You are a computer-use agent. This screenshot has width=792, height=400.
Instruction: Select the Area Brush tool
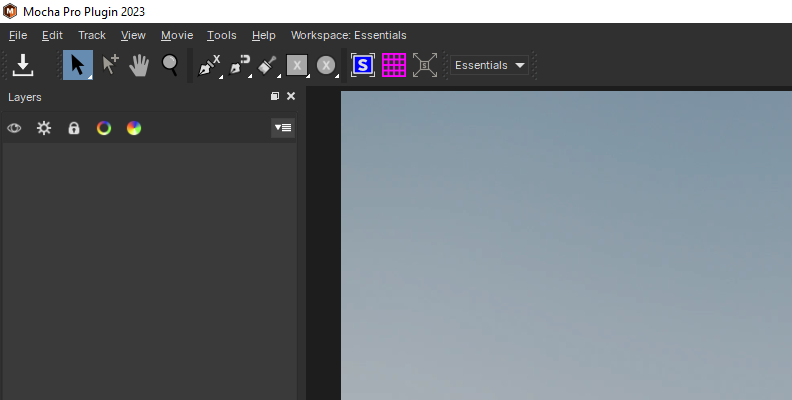click(x=268, y=66)
